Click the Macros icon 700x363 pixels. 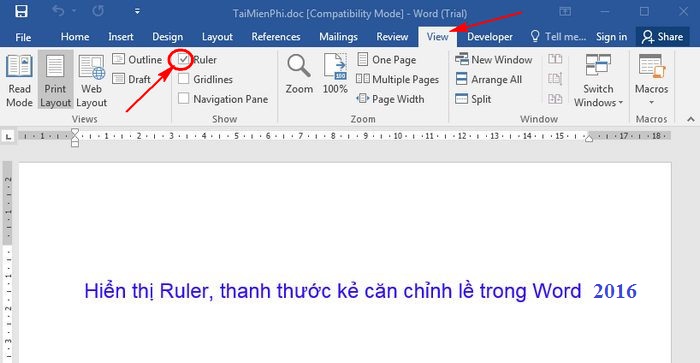click(x=651, y=66)
